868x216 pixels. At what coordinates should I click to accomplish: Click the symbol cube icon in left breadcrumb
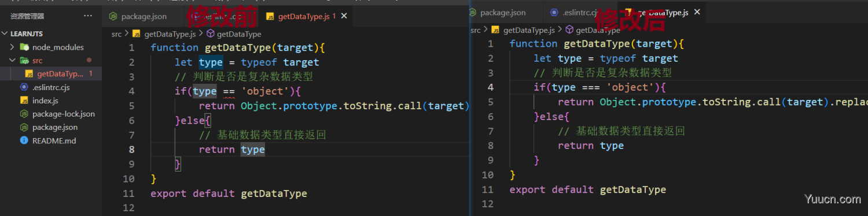click(x=210, y=34)
